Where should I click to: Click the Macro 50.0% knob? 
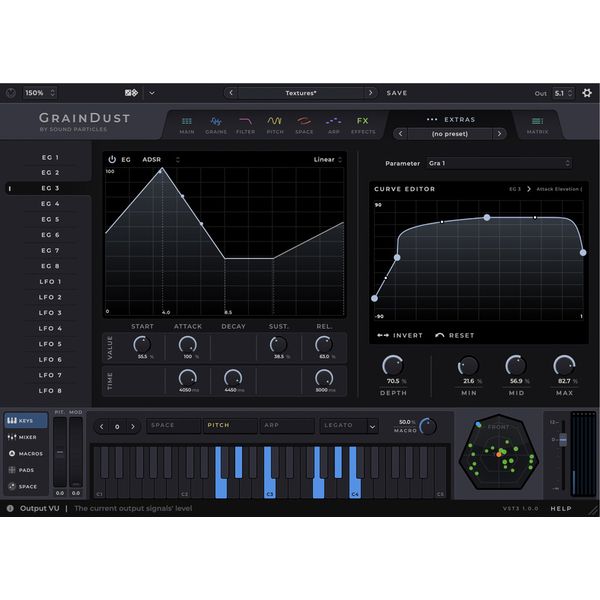pyautogui.click(x=427, y=426)
